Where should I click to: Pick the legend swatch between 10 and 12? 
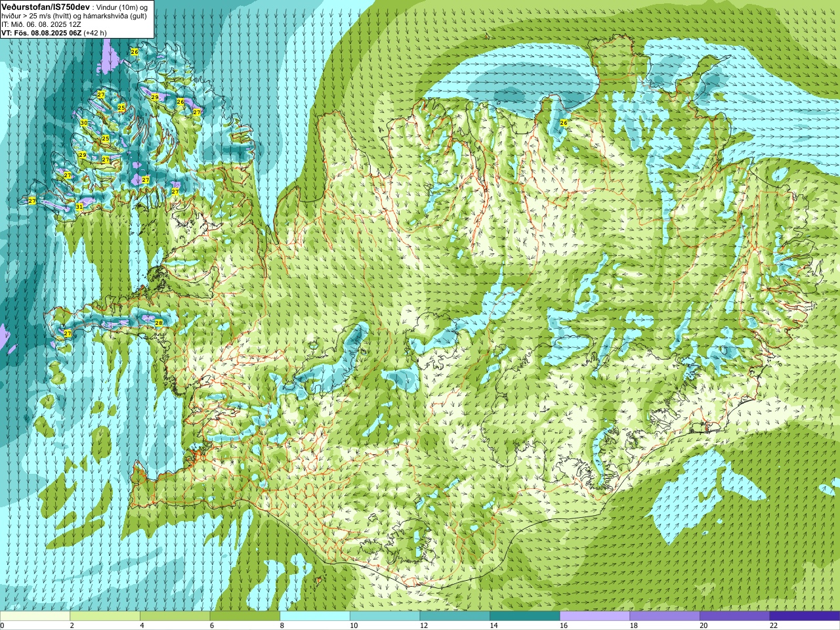tap(385, 616)
